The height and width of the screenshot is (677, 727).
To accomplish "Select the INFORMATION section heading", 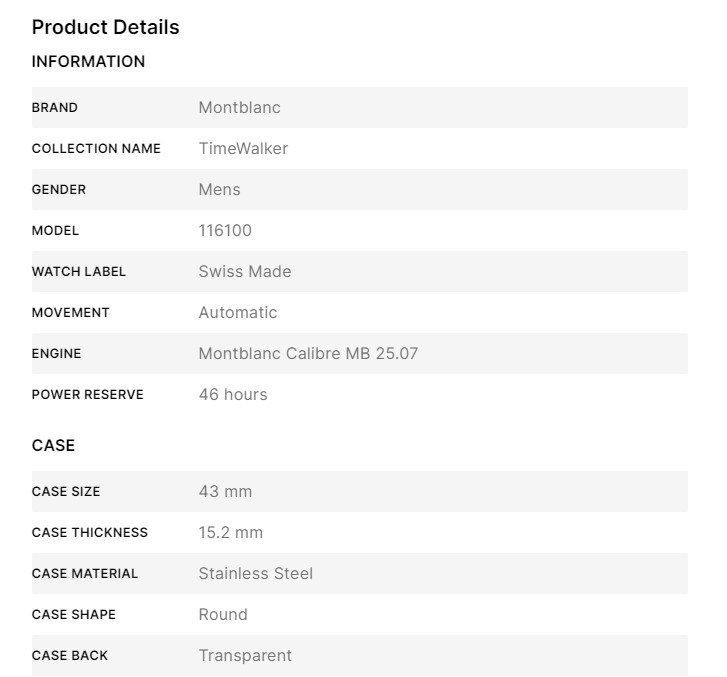I will click(88, 62).
